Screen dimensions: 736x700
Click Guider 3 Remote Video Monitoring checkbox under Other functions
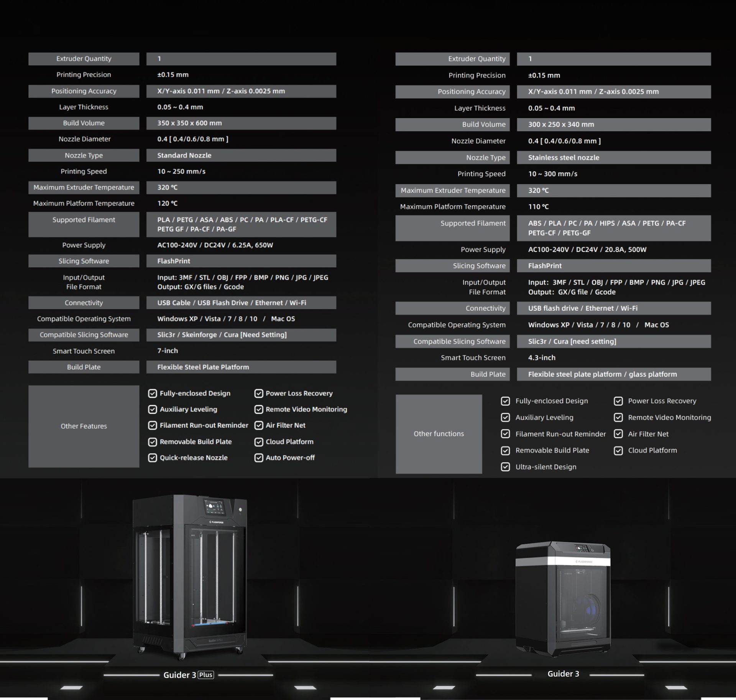pos(618,417)
